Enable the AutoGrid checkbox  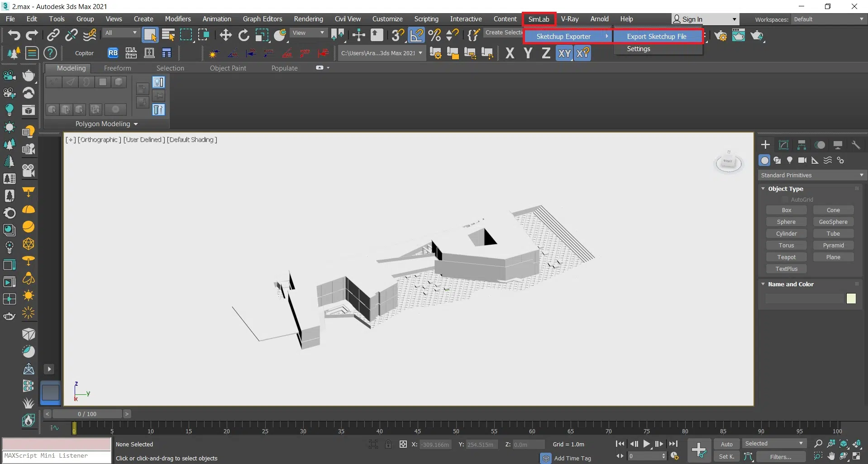click(x=785, y=199)
